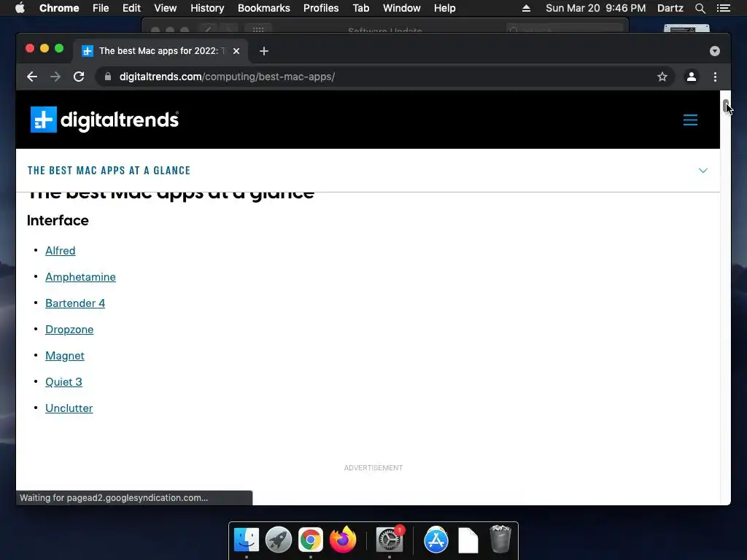Image resolution: width=747 pixels, height=560 pixels.
Task: Open the Trash in the Dock
Action: click(500, 539)
